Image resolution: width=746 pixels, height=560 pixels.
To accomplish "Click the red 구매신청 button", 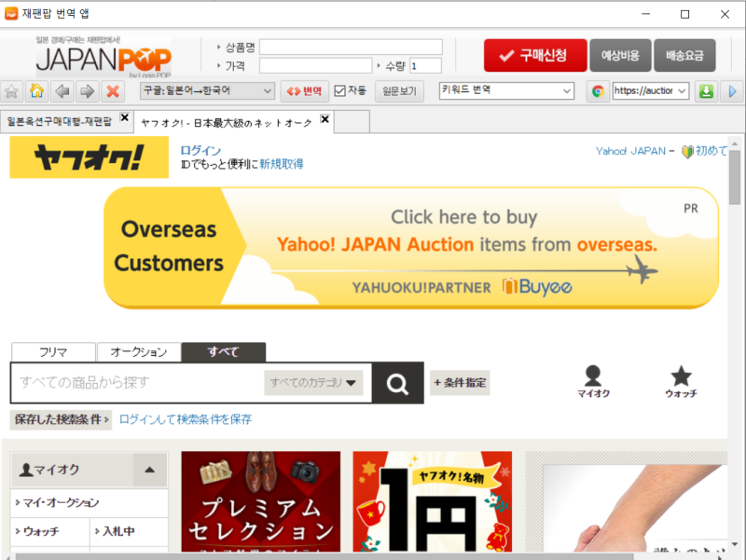I will point(535,56).
